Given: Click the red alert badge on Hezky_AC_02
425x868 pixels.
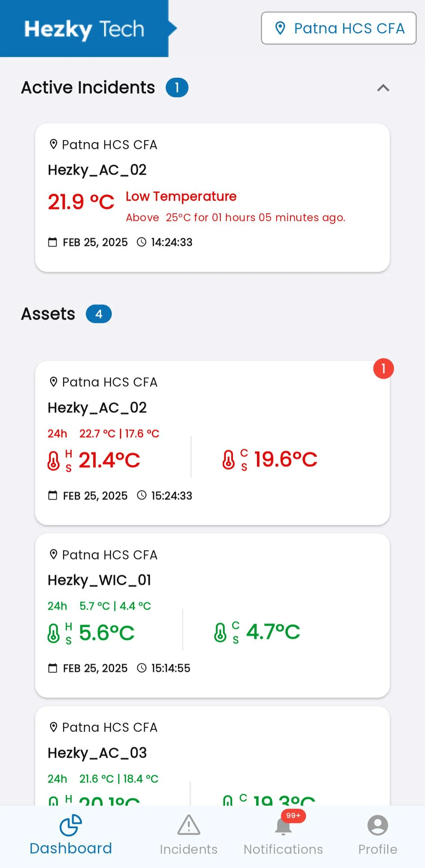Looking at the screenshot, I should pos(383,369).
